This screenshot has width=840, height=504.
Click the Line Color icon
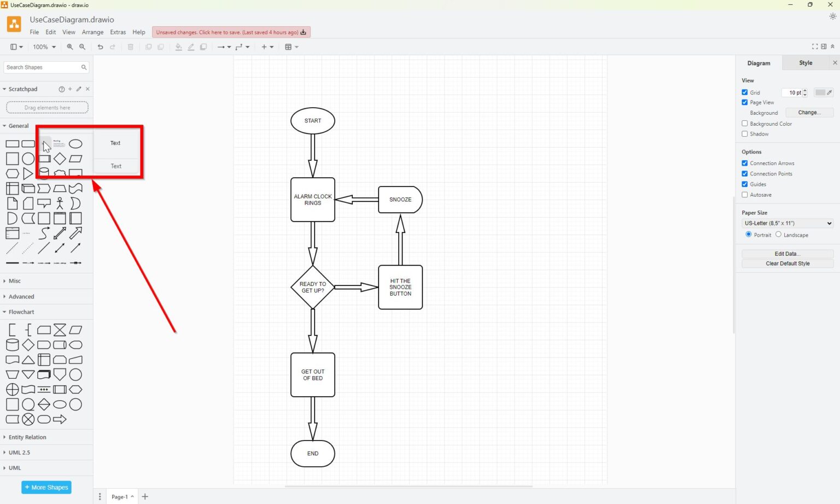191,47
